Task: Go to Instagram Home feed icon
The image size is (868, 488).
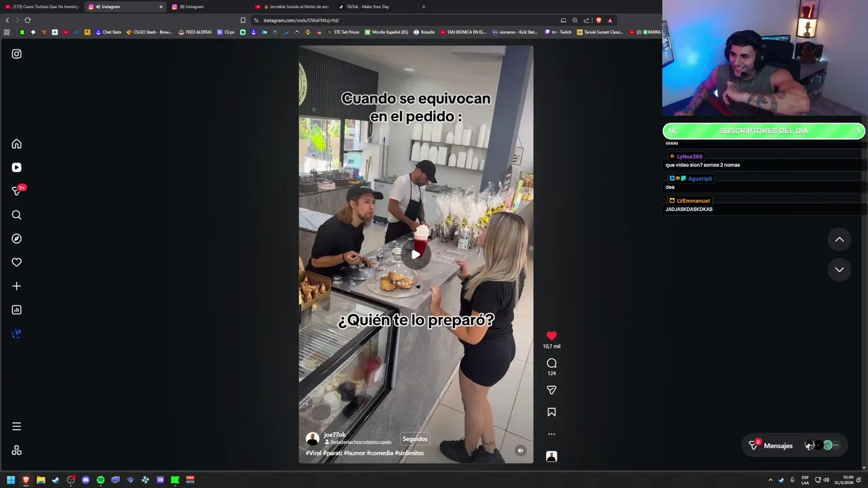Action: pyautogui.click(x=16, y=144)
